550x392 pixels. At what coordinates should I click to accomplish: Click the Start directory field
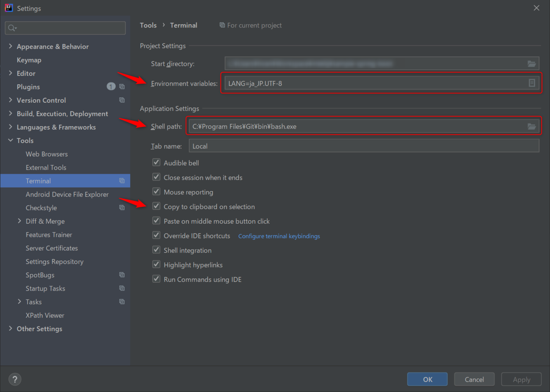tap(381, 64)
